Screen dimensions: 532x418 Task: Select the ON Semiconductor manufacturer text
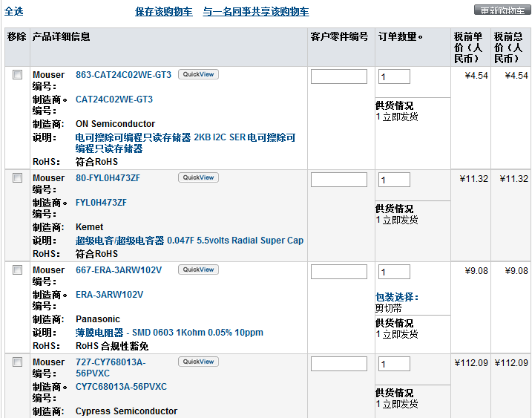tap(115, 123)
